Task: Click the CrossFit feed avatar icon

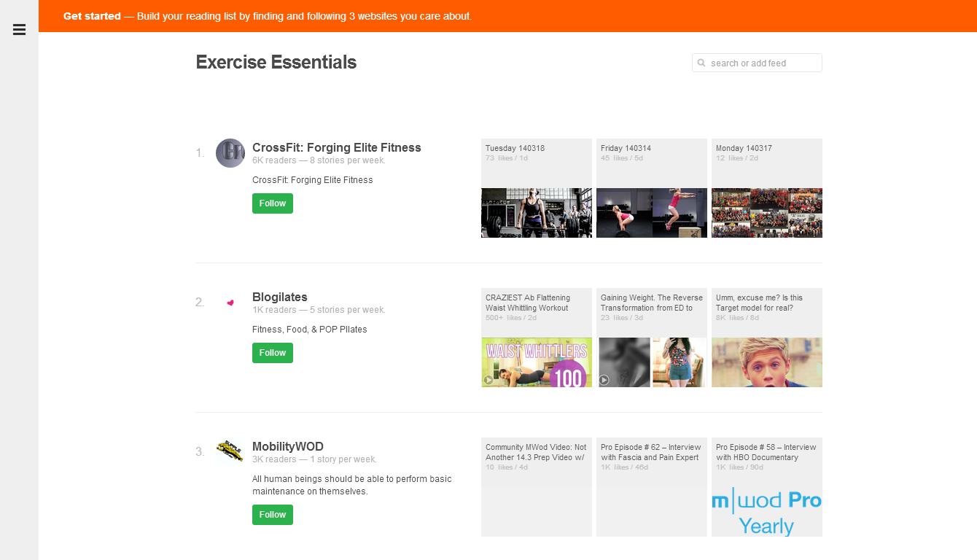Action: coord(230,153)
